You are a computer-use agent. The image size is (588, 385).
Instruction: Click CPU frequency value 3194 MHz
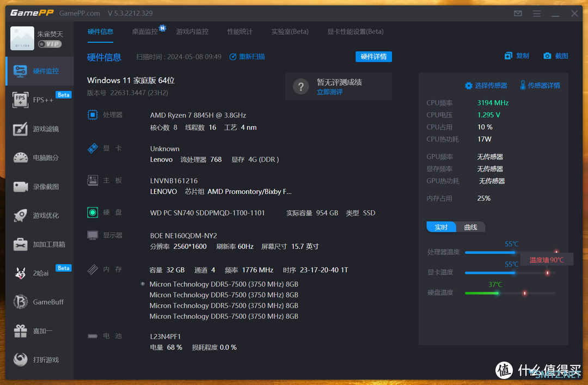tap(493, 103)
